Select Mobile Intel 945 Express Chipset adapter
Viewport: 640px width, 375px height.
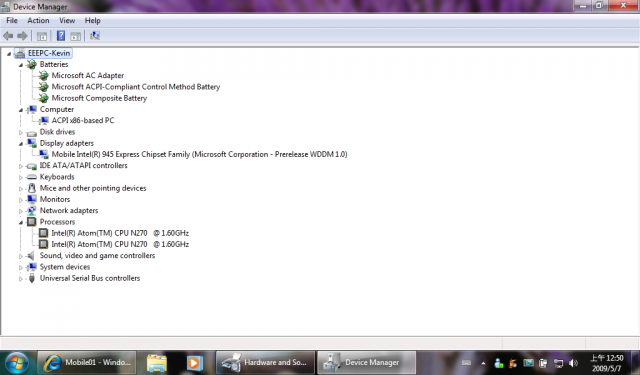click(x=199, y=154)
